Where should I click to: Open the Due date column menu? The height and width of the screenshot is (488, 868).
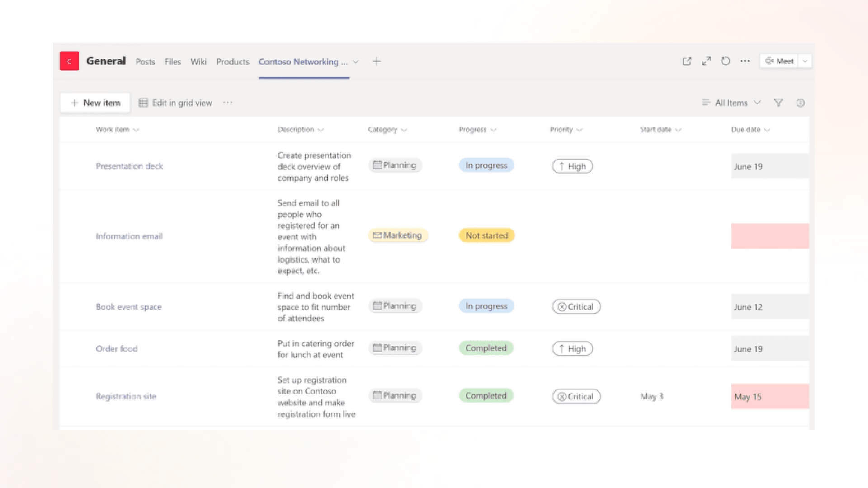[x=750, y=130]
